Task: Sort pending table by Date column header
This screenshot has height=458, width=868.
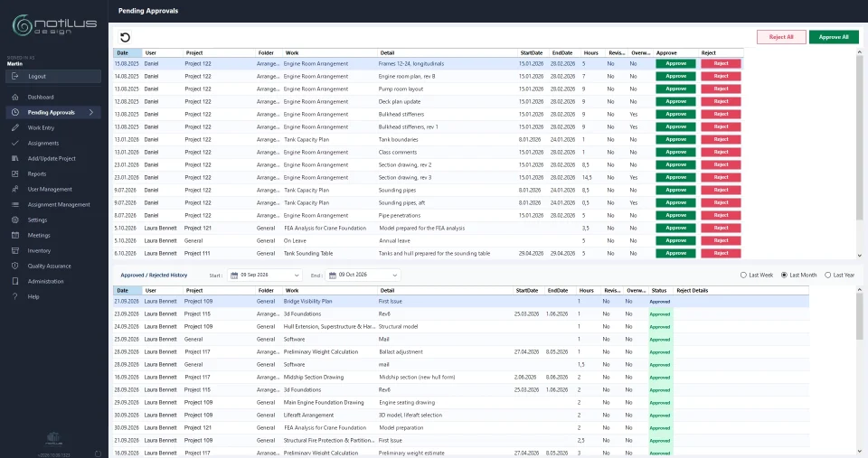Action: click(x=127, y=53)
